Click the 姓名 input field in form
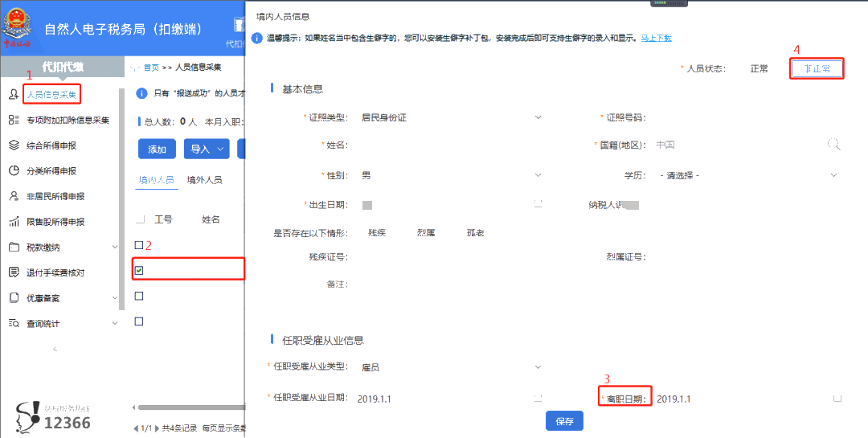 451,145
